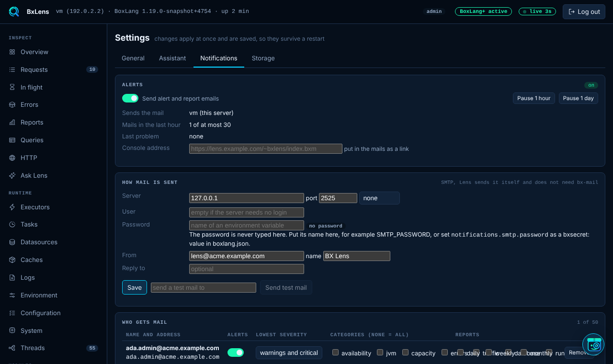
Task: Open Datasources database icon
Action: point(12,242)
